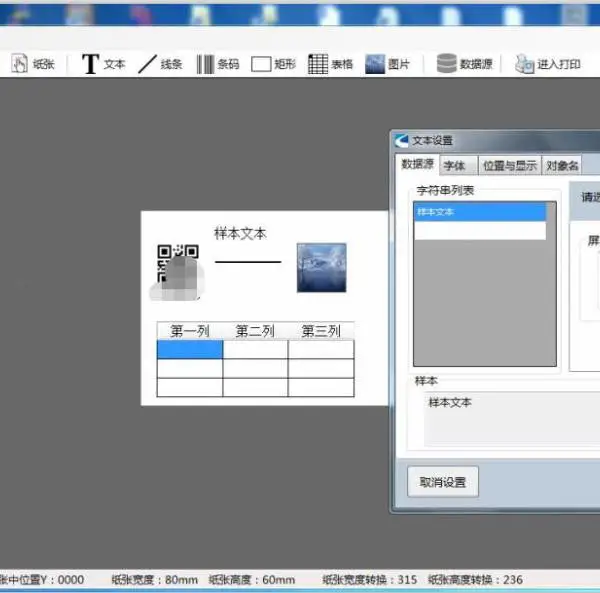Click the 纸张高度: 60mm status entry
Viewport: 600px width, 593px height.
pos(252,580)
